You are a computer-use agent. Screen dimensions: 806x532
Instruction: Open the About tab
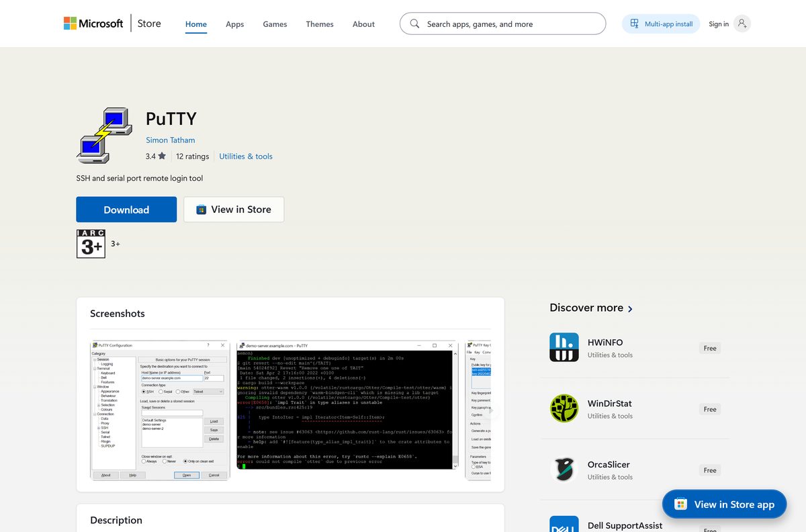click(x=363, y=24)
